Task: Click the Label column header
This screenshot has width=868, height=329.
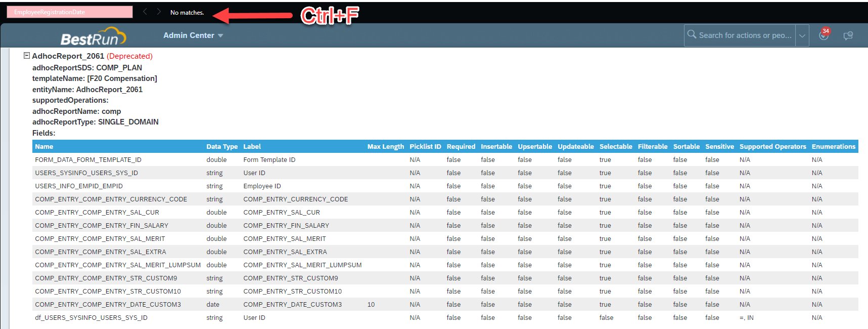Action: point(252,146)
